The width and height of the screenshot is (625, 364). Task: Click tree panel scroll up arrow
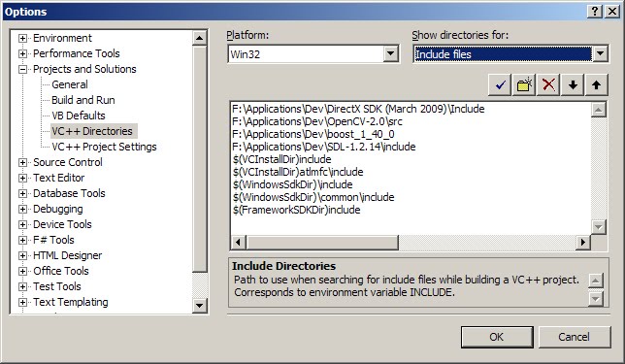tap(199, 38)
